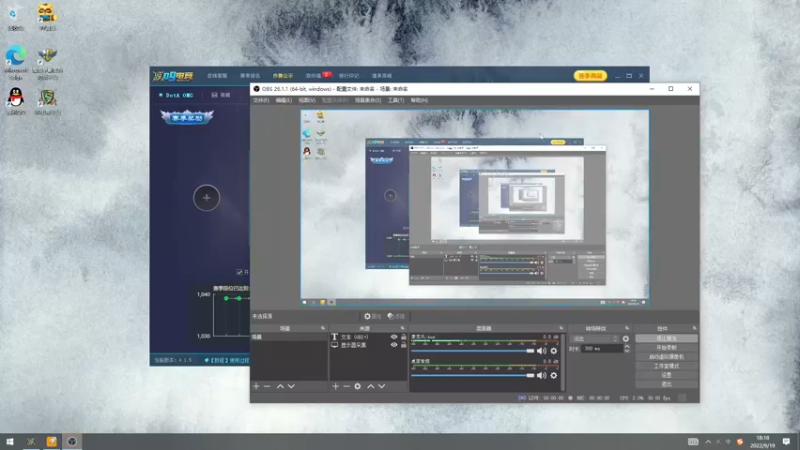
Task: Open OBS 设置 from the Controls panel
Action: pyautogui.click(x=666, y=375)
